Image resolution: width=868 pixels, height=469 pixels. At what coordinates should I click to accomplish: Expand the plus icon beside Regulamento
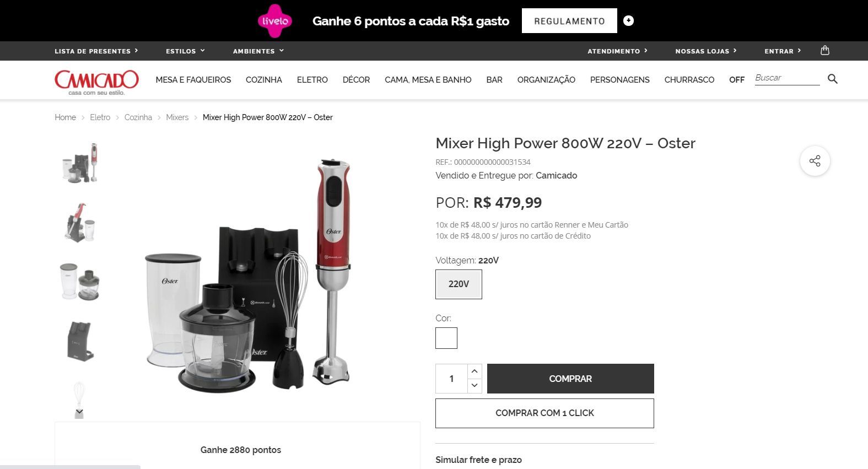(628, 20)
